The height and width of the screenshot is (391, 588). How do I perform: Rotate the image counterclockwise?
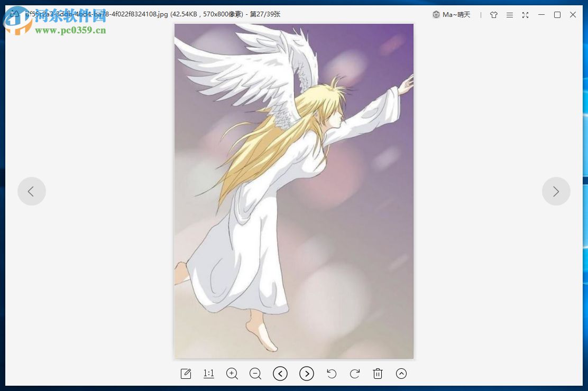[x=332, y=374]
